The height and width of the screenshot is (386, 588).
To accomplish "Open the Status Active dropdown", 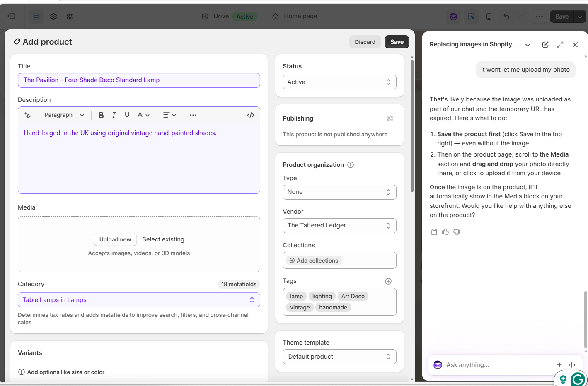I will (339, 82).
